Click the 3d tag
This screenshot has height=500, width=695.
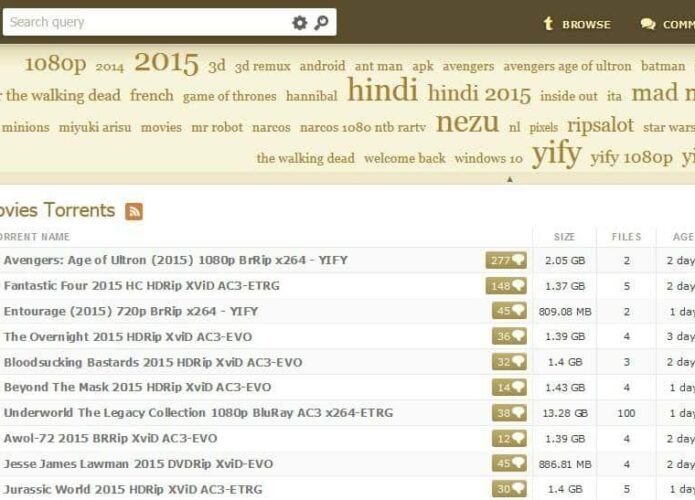tap(217, 66)
